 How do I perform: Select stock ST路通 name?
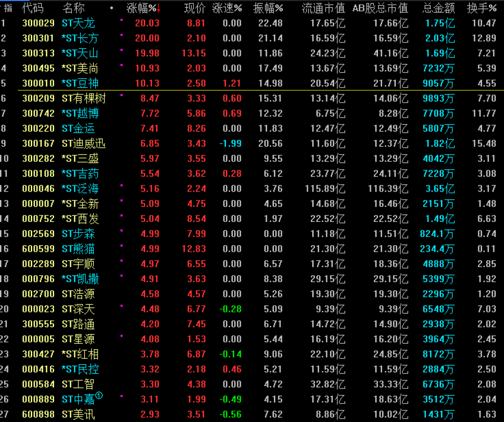point(78,324)
